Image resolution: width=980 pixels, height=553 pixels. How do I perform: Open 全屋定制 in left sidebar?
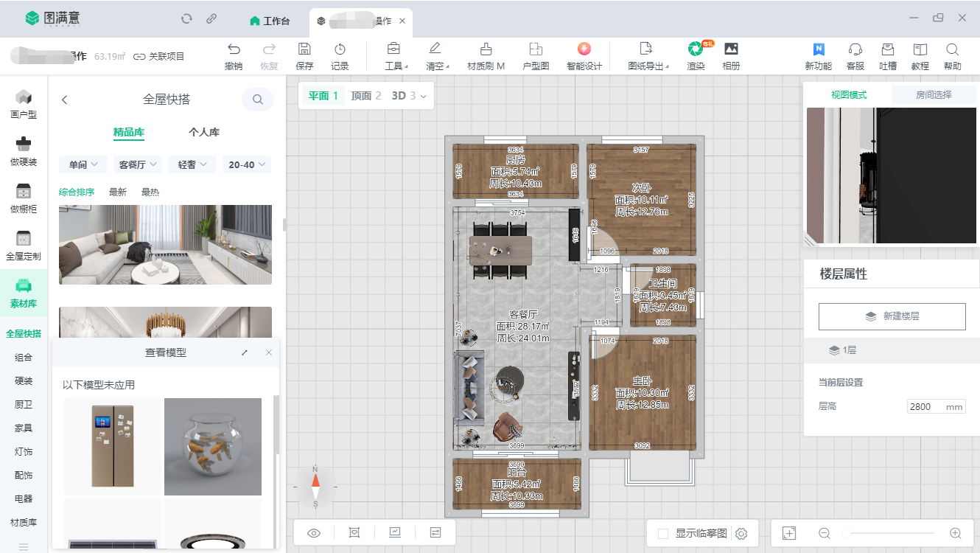[24, 246]
